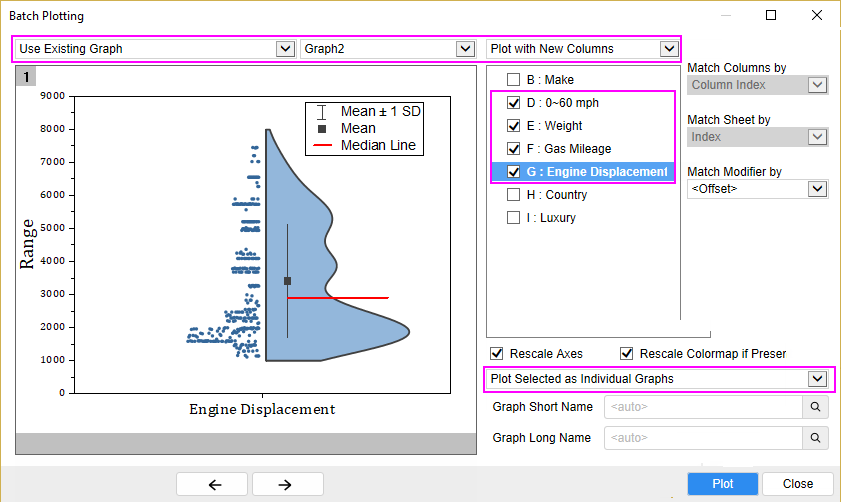
Task: Disable the Rescale Axes checkbox
Action: pyautogui.click(x=496, y=354)
